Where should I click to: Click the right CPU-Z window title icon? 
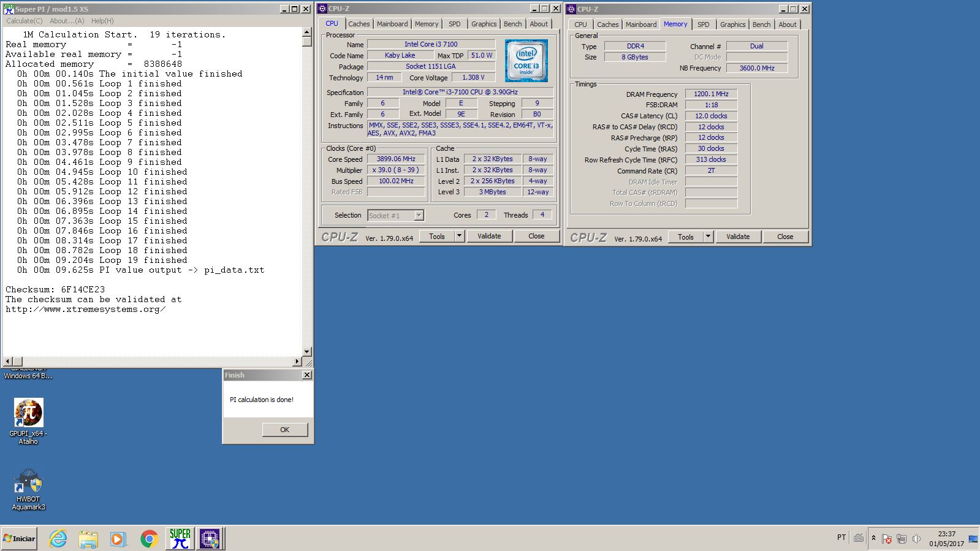[x=571, y=9]
